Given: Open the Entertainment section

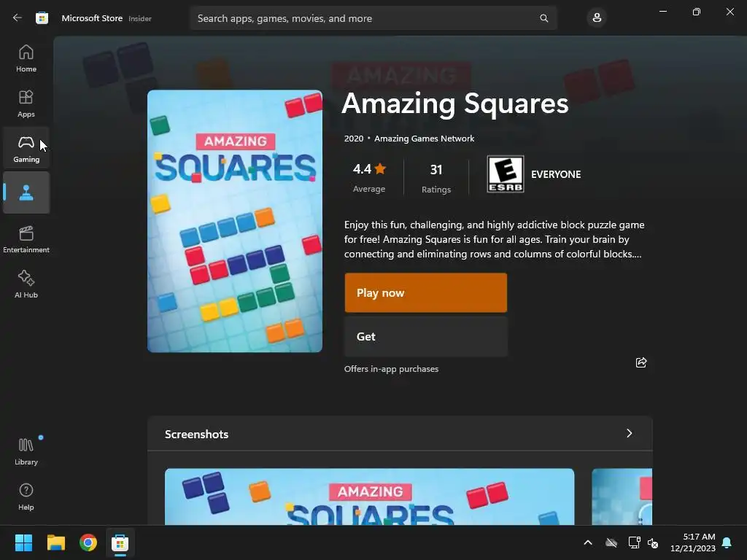Looking at the screenshot, I should point(26,239).
